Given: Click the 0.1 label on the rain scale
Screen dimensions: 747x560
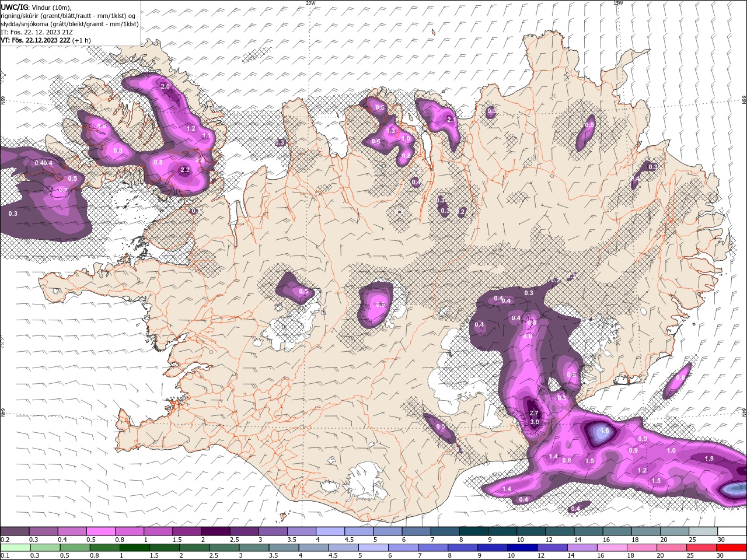Looking at the screenshot, I should [5, 555].
